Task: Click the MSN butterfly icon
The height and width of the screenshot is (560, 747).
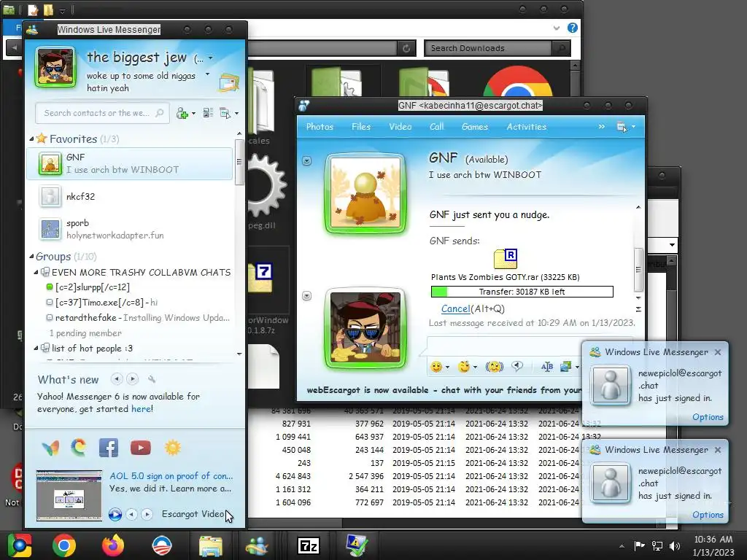Action: click(x=50, y=448)
